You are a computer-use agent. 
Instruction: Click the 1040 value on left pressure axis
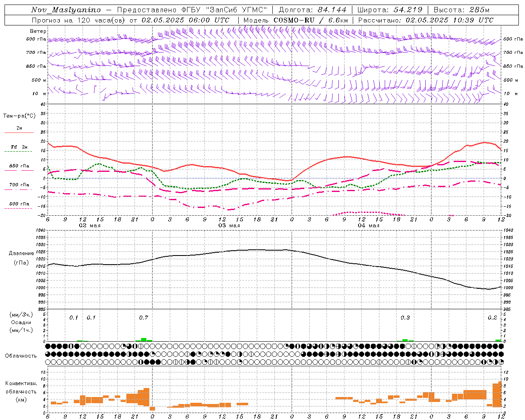pyautogui.click(x=40, y=231)
